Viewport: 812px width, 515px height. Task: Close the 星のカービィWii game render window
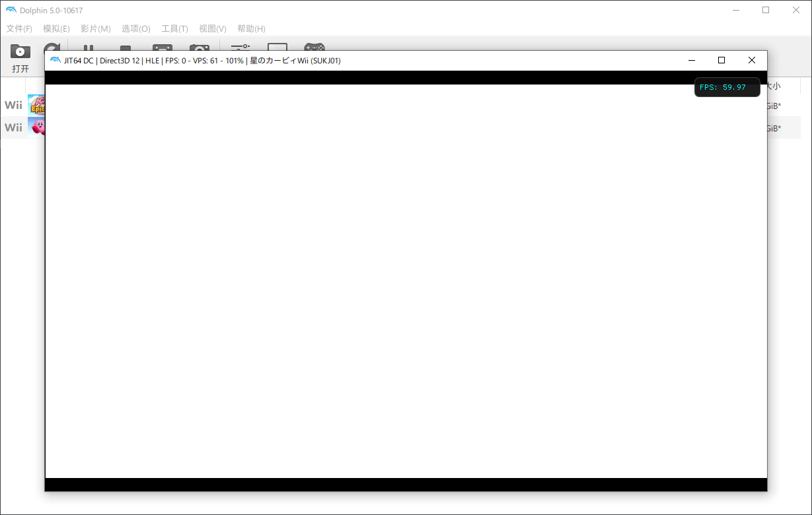pyautogui.click(x=751, y=60)
